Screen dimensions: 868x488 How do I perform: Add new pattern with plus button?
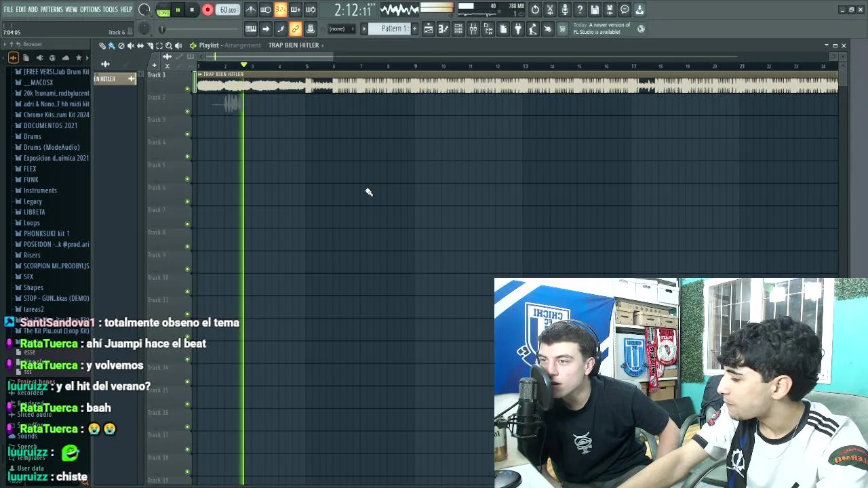coord(414,28)
